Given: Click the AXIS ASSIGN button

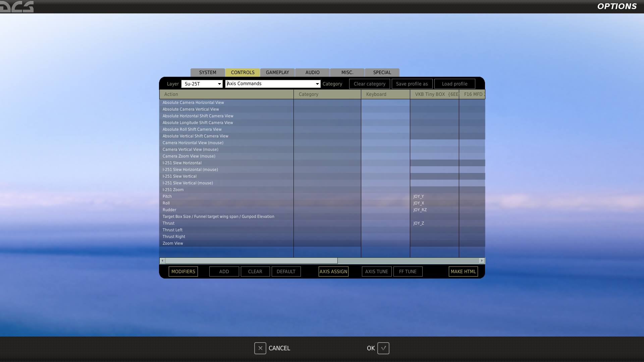Looking at the screenshot, I should (333, 271).
